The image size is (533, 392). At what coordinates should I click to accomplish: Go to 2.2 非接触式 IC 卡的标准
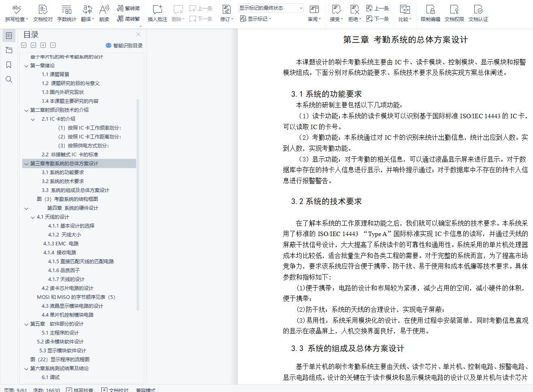(x=70, y=155)
